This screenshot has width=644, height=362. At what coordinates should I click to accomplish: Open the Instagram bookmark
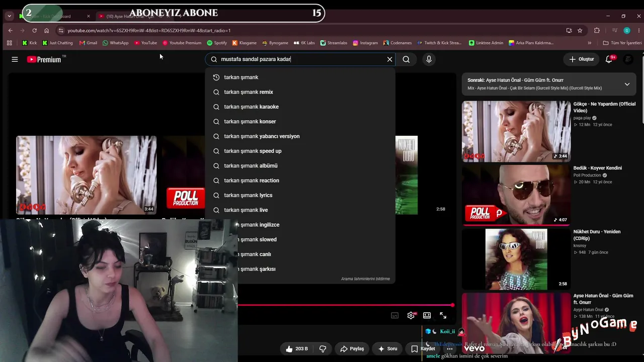[365, 43]
